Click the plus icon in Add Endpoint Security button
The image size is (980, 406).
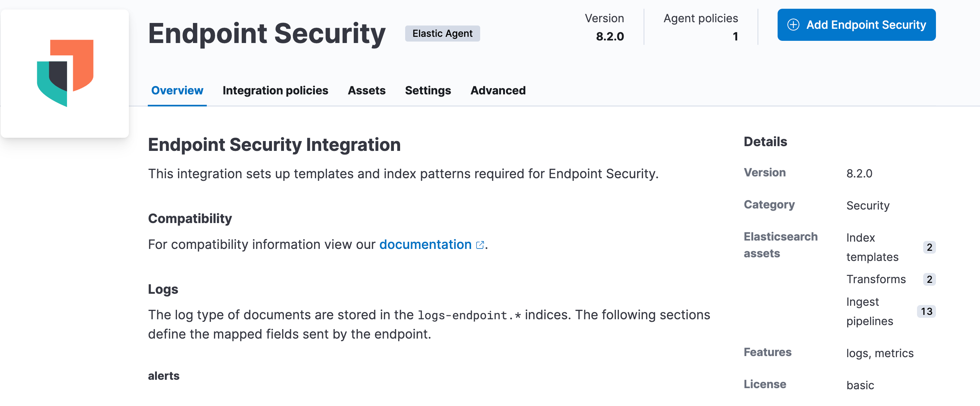tap(793, 25)
